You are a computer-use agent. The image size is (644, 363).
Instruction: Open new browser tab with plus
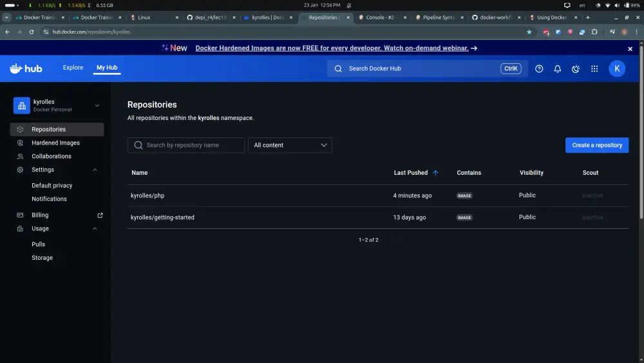[588, 17]
